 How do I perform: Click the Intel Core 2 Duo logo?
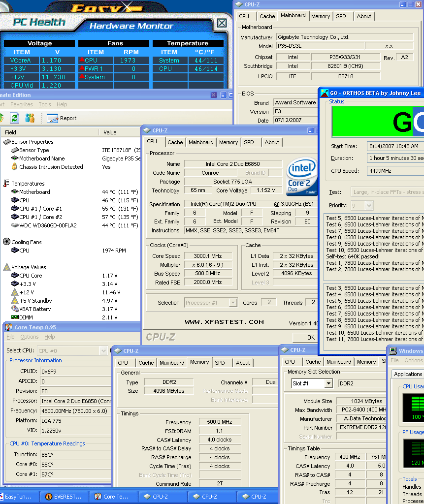[301, 176]
